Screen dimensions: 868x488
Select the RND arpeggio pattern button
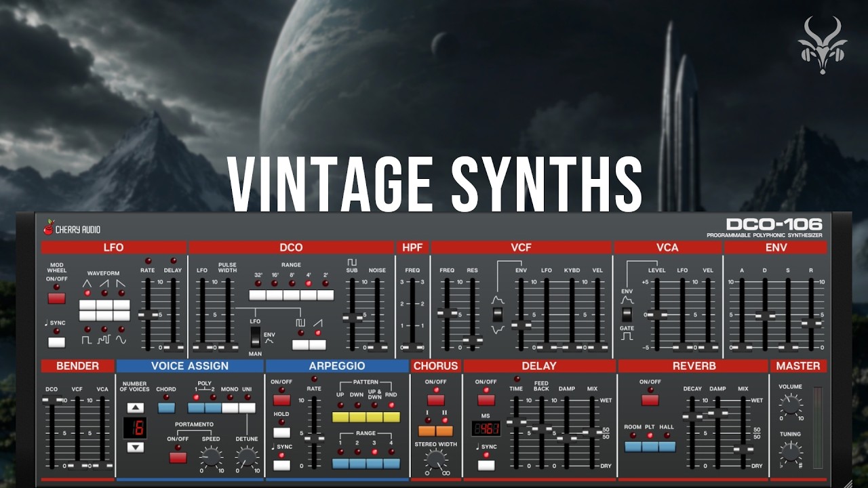[x=391, y=417]
